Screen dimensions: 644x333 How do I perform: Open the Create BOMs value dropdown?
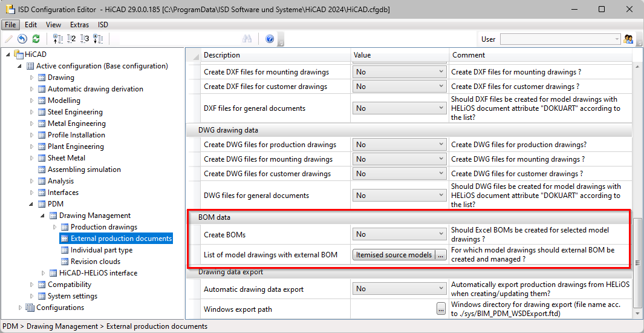pos(400,234)
